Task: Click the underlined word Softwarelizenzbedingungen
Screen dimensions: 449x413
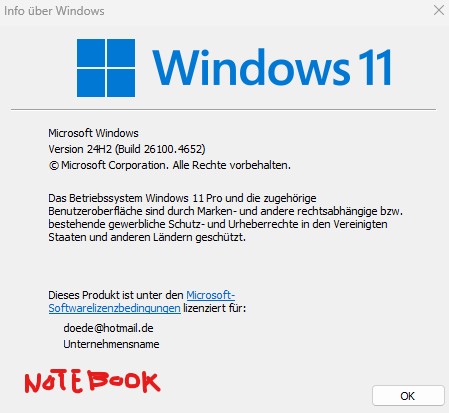Action: coord(115,308)
